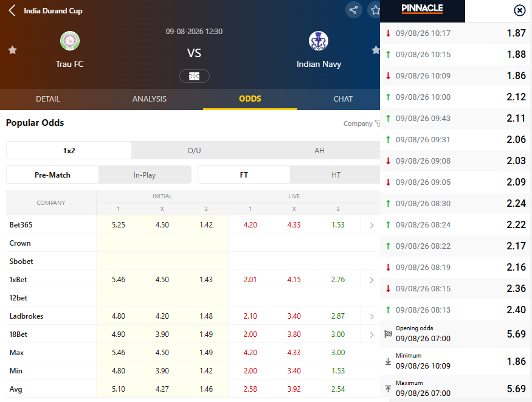Image resolution: width=532 pixels, height=402 pixels.
Task: Select the ODDS tab
Action: point(250,99)
